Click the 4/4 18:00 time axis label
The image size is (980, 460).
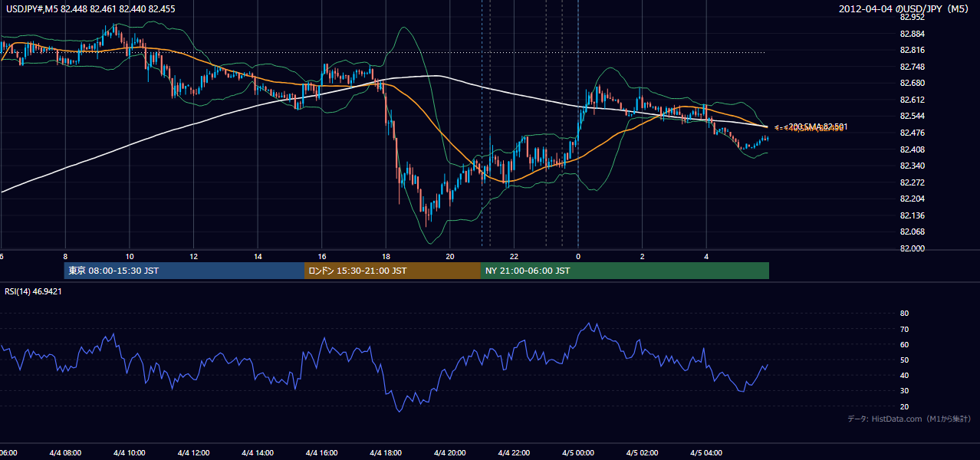point(386,452)
